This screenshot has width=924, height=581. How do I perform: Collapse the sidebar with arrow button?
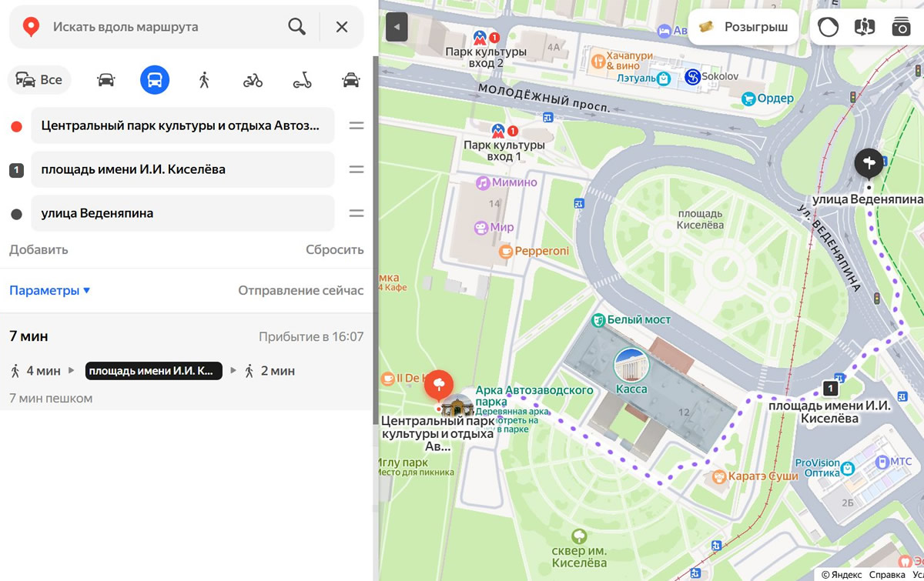pos(397,27)
